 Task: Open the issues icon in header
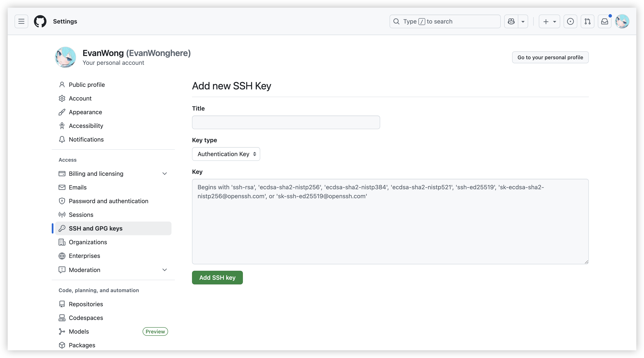pyautogui.click(x=570, y=22)
